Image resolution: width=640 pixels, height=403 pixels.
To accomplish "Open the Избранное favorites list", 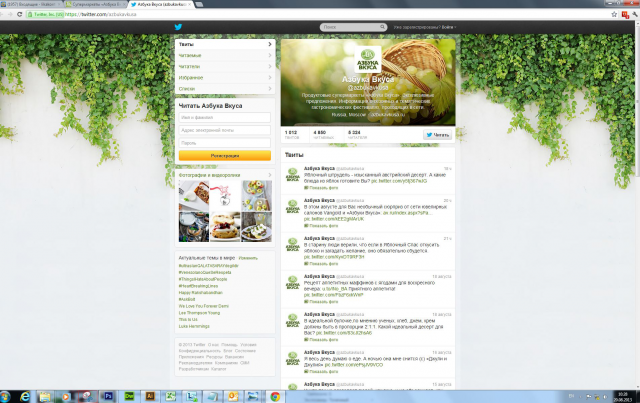I will (x=225, y=78).
